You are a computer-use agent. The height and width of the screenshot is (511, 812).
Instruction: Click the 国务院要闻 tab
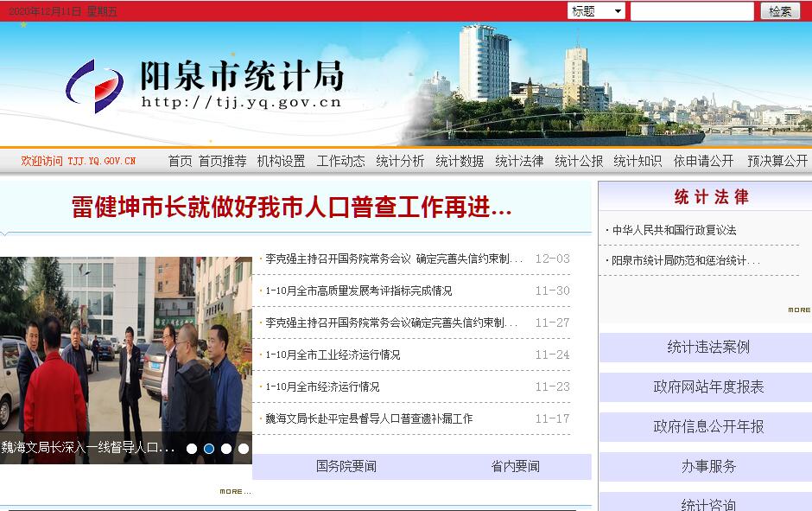346,466
